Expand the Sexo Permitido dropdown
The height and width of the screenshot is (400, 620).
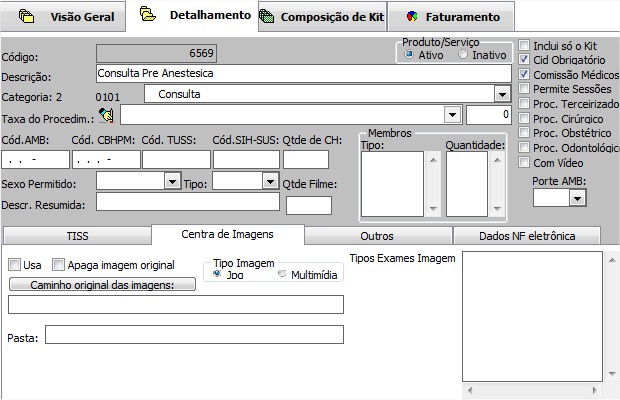(171, 182)
